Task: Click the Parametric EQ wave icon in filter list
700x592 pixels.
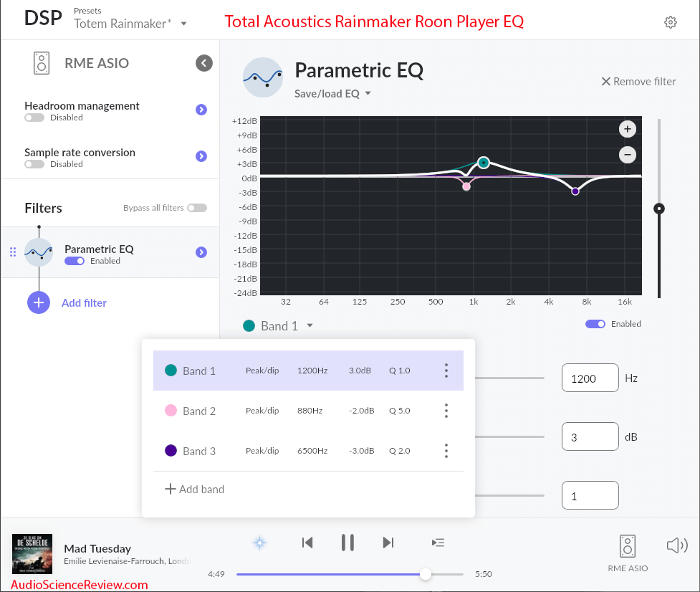Action: tap(39, 252)
